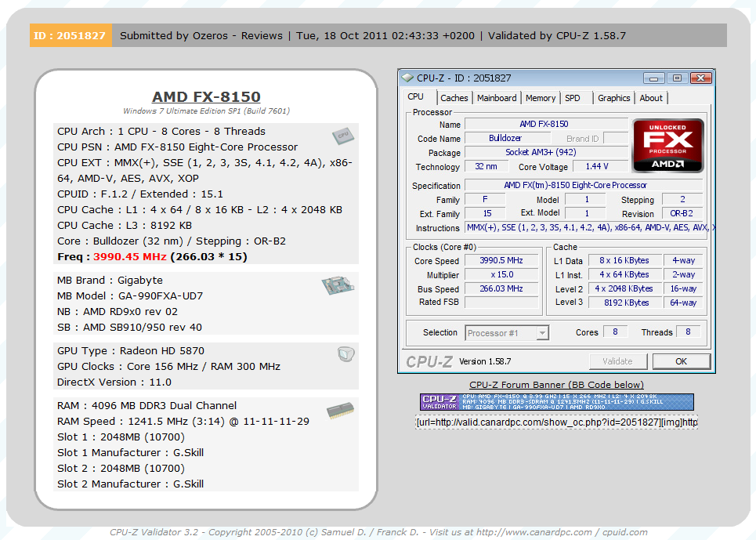Open the SPD tab
The height and width of the screenshot is (540, 756).
click(x=573, y=98)
